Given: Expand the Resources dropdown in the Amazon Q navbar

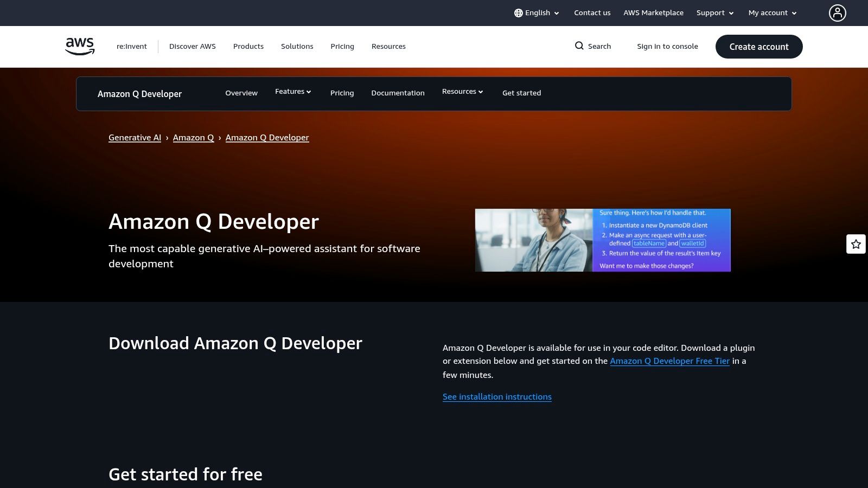Looking at the screenshot, I should click(462, 92).
